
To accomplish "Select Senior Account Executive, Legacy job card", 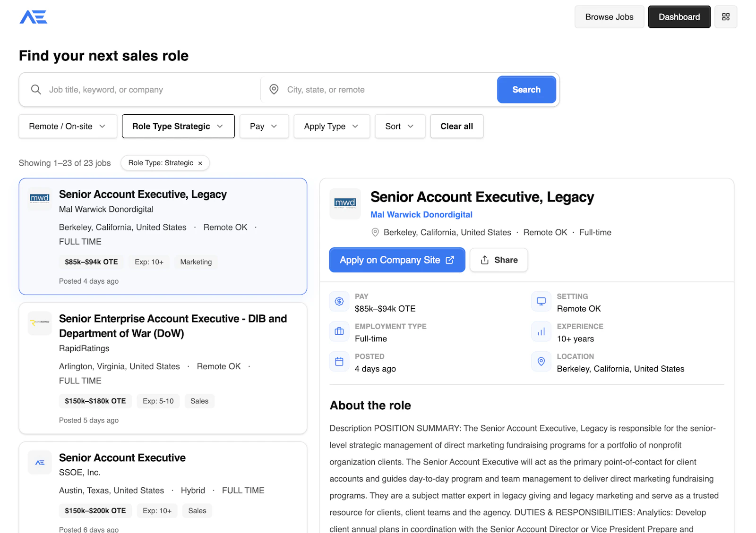I will point(163,236).
